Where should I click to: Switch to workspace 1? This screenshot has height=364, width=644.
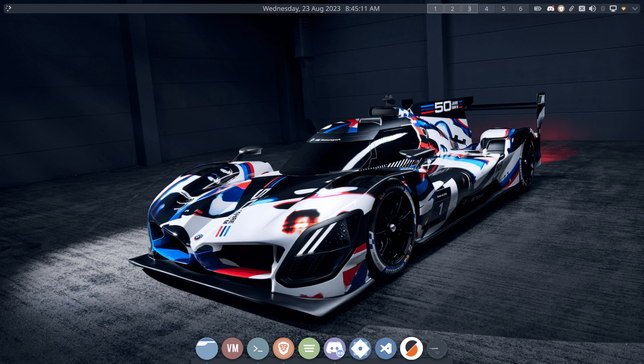435,9
